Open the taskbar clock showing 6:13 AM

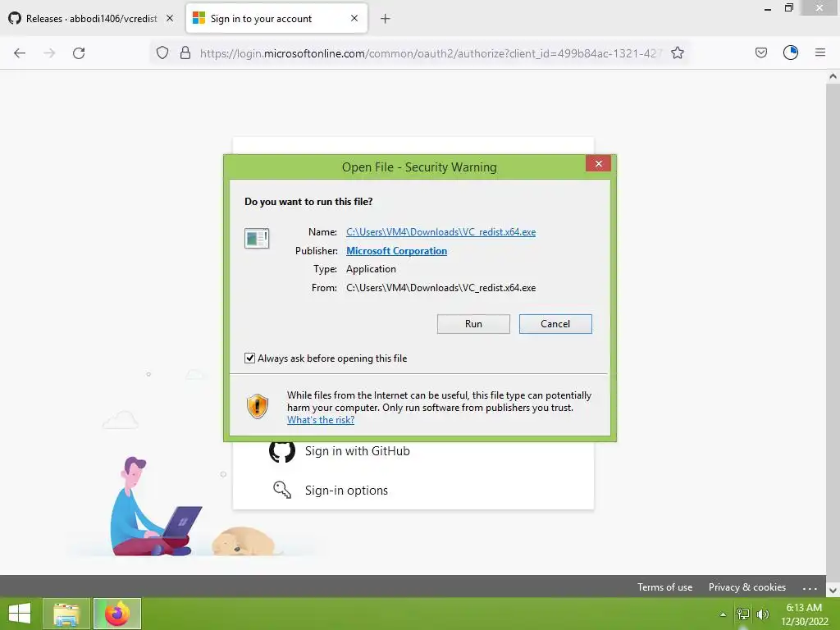[804, 614]
